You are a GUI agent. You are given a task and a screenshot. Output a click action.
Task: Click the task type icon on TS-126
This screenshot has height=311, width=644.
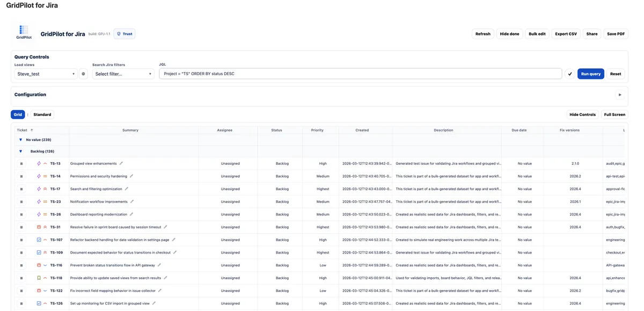(x=39, y=303)
